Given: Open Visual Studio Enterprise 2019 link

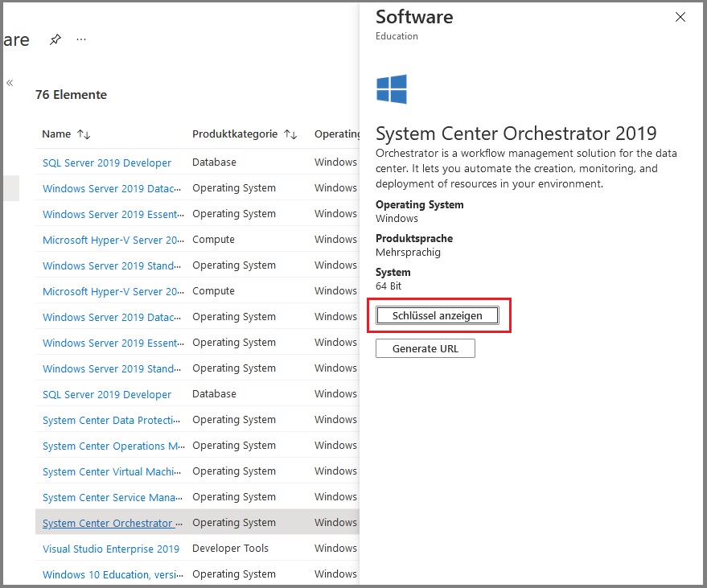Looking at the screenshot, I should click(111, 549).
